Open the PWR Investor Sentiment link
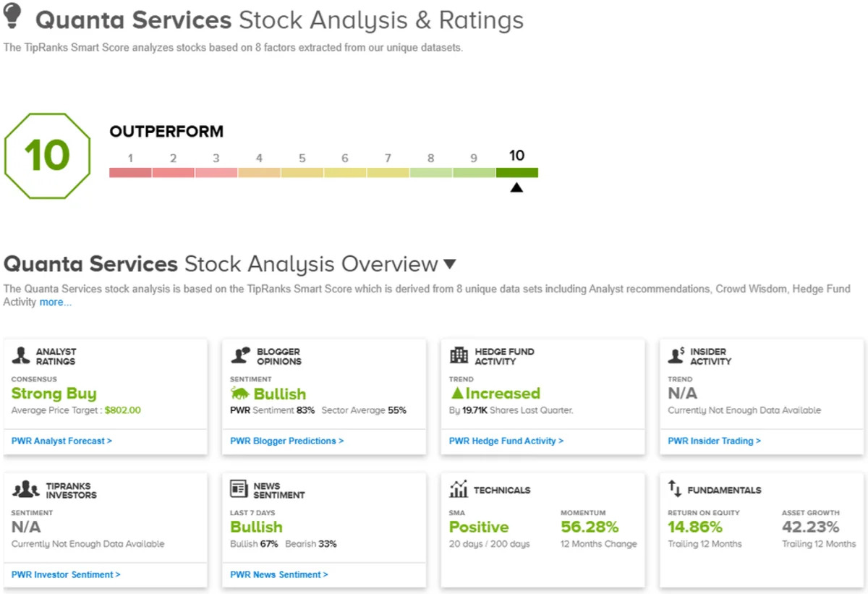Screen dimensions: 868x594 pos(67,574)
